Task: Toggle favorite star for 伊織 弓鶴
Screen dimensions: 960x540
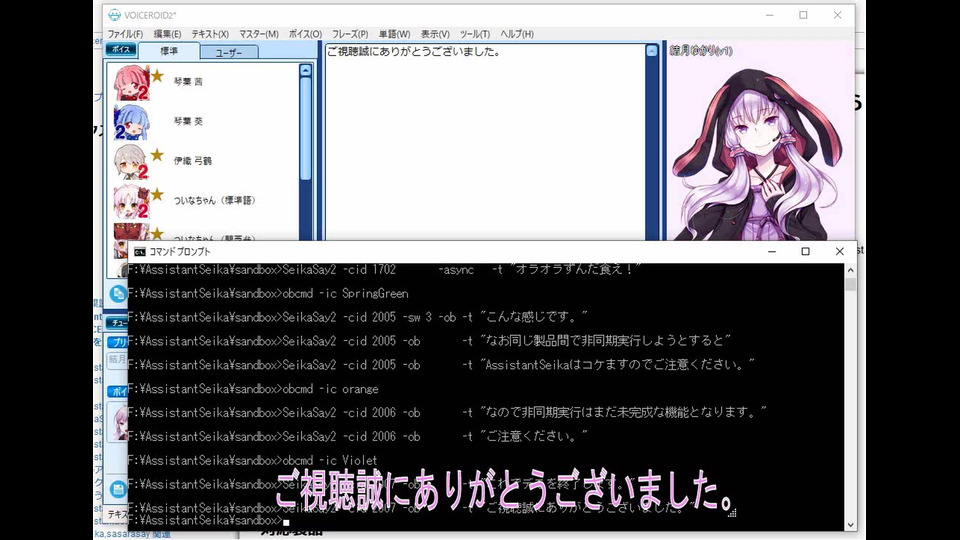Action: pos(157,155)
